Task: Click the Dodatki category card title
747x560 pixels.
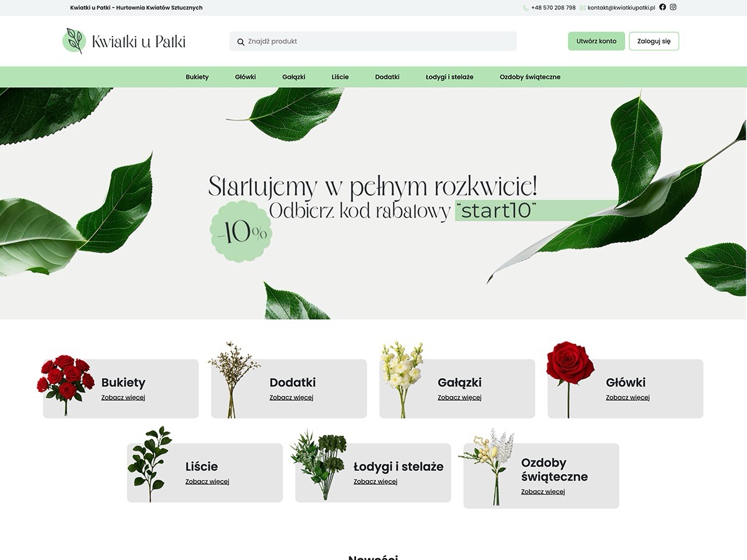Action: pos(293,383)
